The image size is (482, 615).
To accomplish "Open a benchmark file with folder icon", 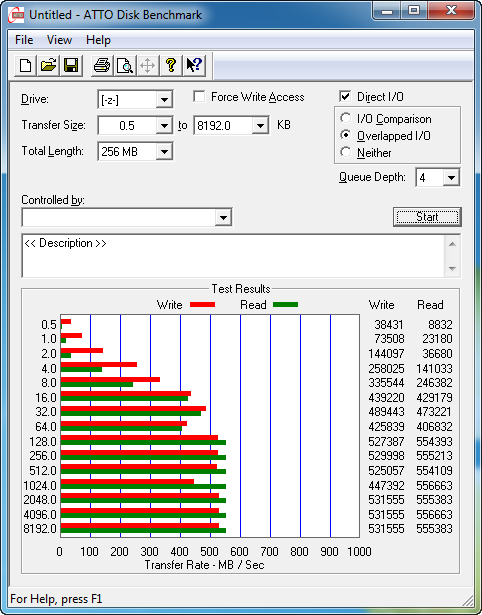I will pos(48,65).
